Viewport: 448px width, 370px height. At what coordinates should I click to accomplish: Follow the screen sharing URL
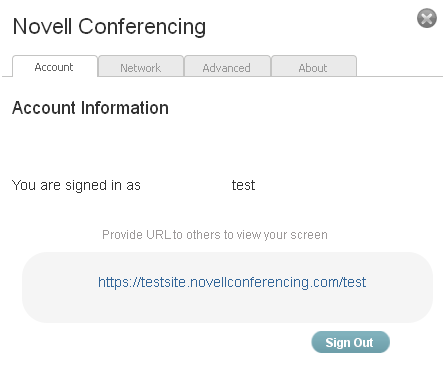click(232, 282)
